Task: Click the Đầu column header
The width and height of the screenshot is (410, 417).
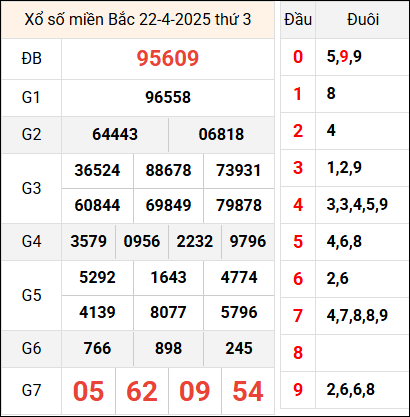Action: (298, 19)
